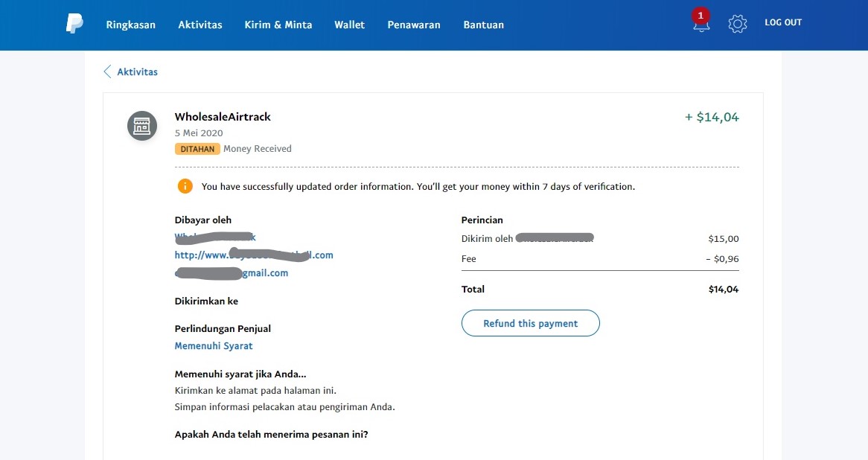Screen dimensions: 868x460
Task: Click the merchant storefront icon
Action: click(142, 126)
